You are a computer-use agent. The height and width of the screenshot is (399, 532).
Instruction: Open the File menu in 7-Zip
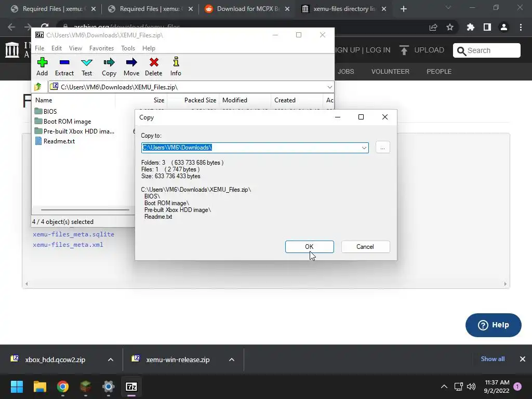pyautogui.click(x=39, y=48)
